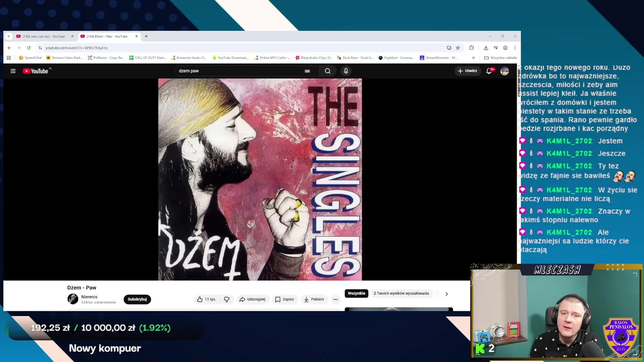Open the Nierenis channel name link

(90, 297)
